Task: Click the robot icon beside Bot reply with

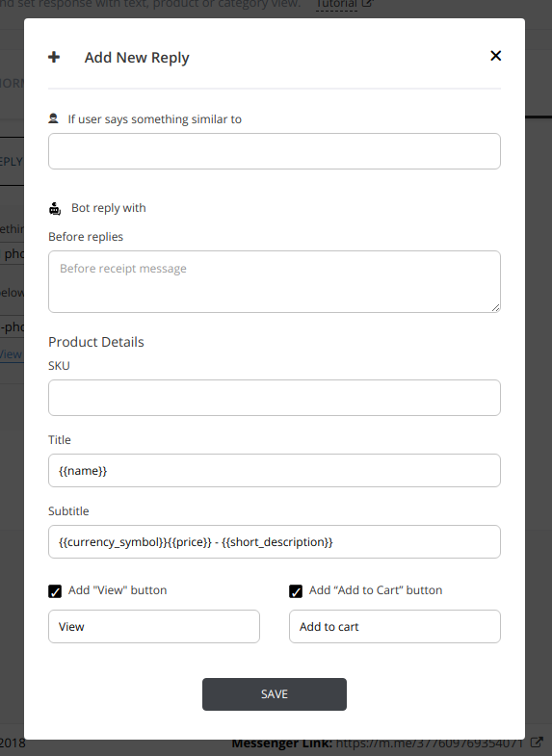Action: coord(55,208)
